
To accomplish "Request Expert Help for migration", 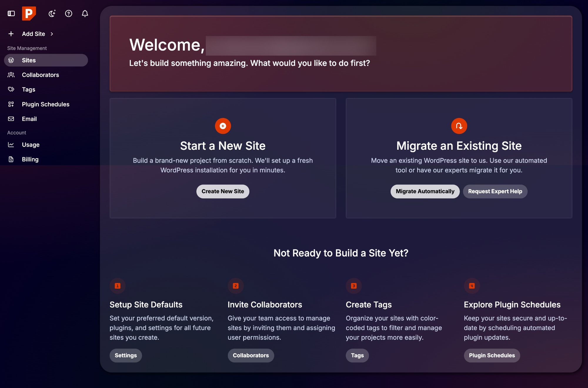I will coord(495,191).
